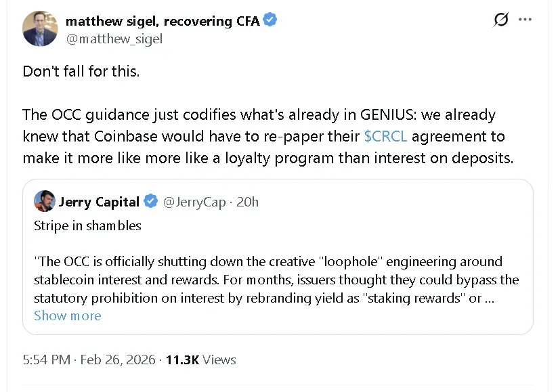Click the 5:54 PM · Feb 26, 2026 timestamp
The image size is (558, 392).
89,360
